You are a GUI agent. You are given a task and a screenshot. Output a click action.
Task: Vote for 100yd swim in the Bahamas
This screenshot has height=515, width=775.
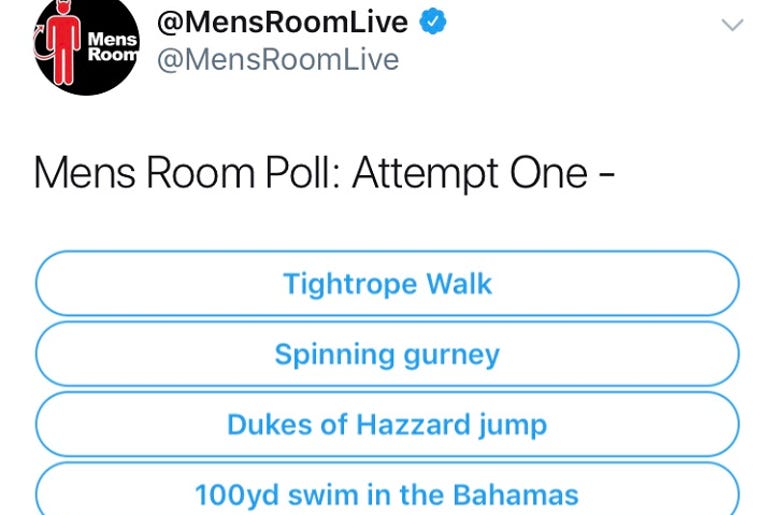coord(387,489)
